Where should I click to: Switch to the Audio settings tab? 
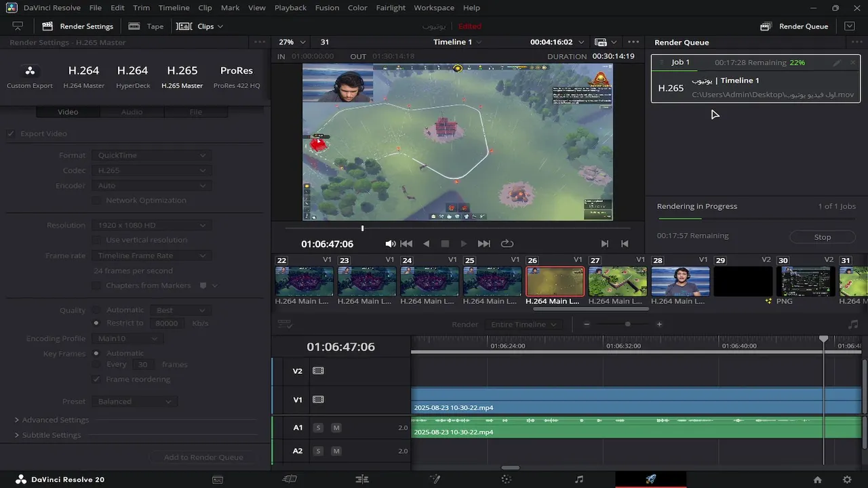(132, 112)
